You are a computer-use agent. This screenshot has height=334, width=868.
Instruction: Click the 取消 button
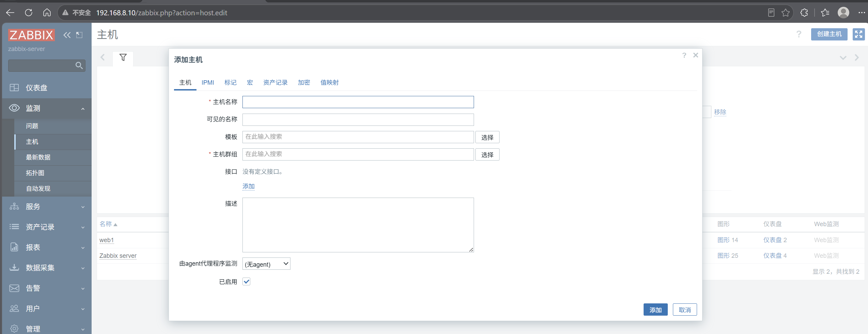(x=685, y=310)
